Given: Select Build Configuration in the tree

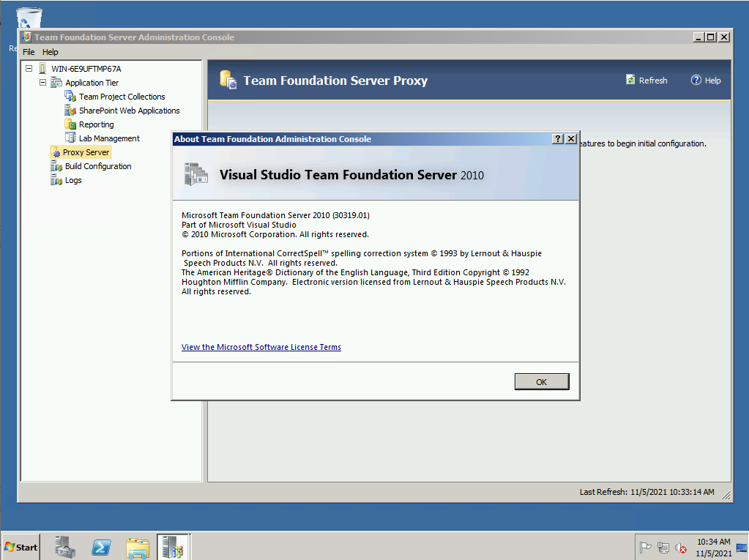Looking at the screenshot, I should (x=98, y=166).
